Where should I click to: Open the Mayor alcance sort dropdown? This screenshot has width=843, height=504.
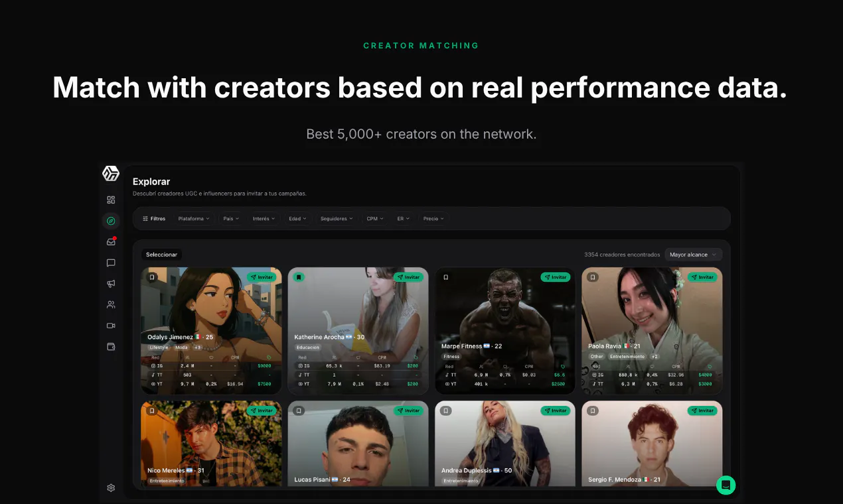point(693,255)
